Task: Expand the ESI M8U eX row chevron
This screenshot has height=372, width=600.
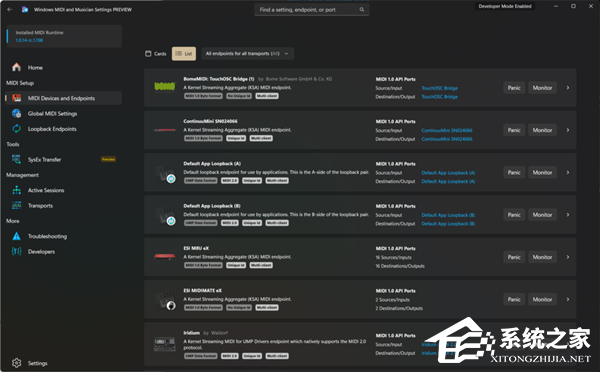Action: click(x=568, y=257)
